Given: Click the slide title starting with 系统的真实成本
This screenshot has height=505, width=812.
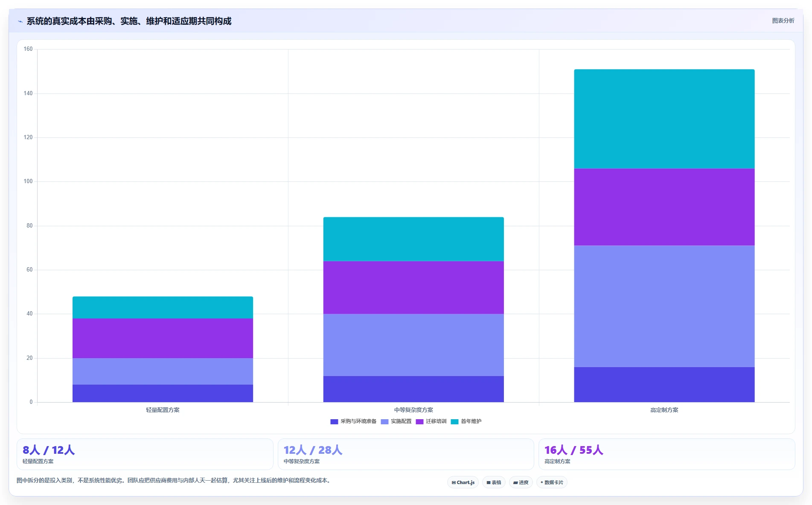Looking at the screenshot, I should (129, 21).
